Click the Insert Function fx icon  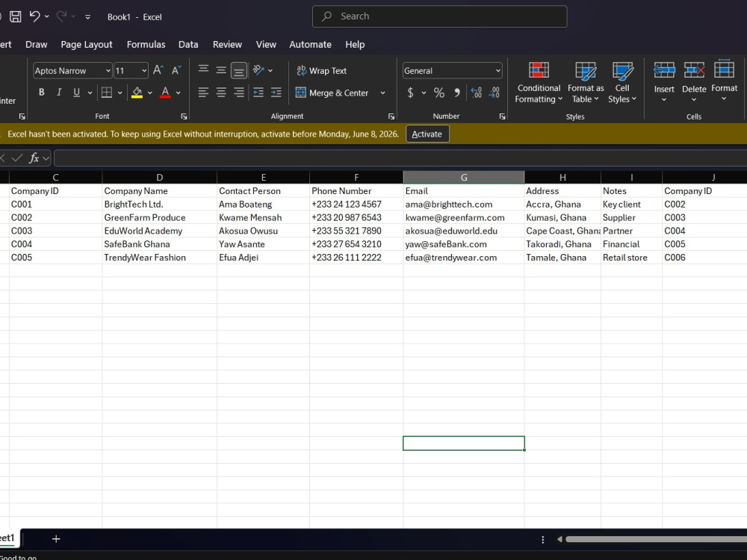(x=34, y=158)
